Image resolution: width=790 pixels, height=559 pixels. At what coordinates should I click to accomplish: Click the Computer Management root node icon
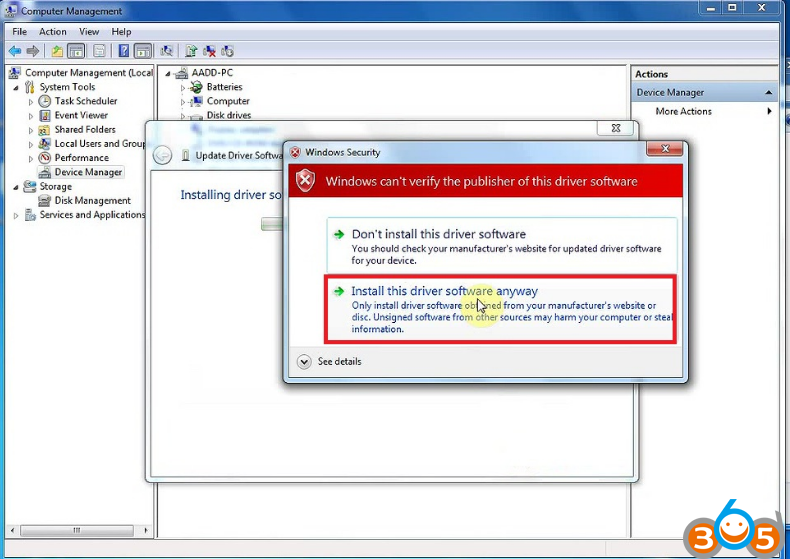coord(15,73)
